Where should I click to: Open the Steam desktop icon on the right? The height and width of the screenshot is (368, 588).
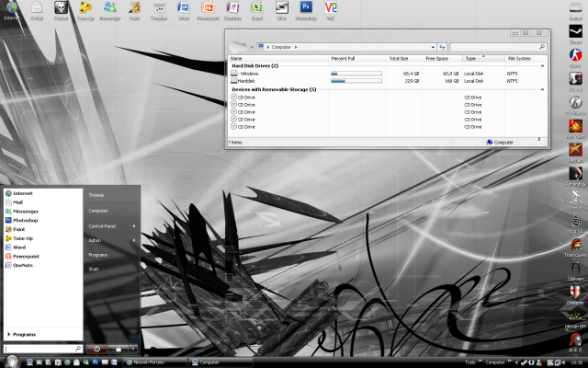pos(576,34)
